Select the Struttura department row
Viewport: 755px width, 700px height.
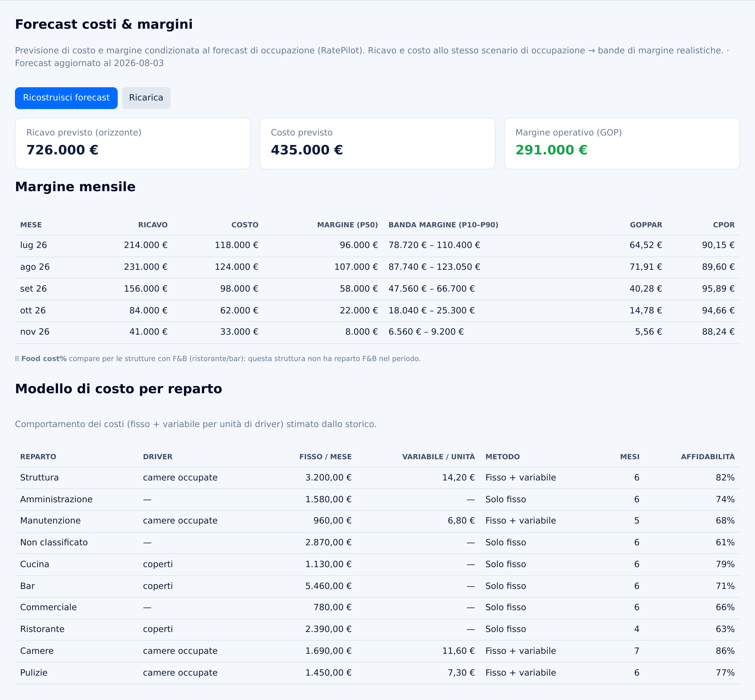click(377, 478)
